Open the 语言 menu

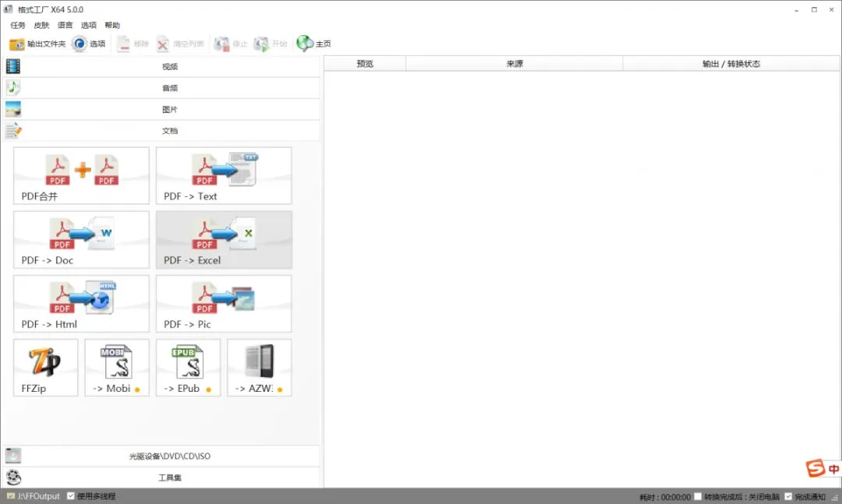[65, 25]
